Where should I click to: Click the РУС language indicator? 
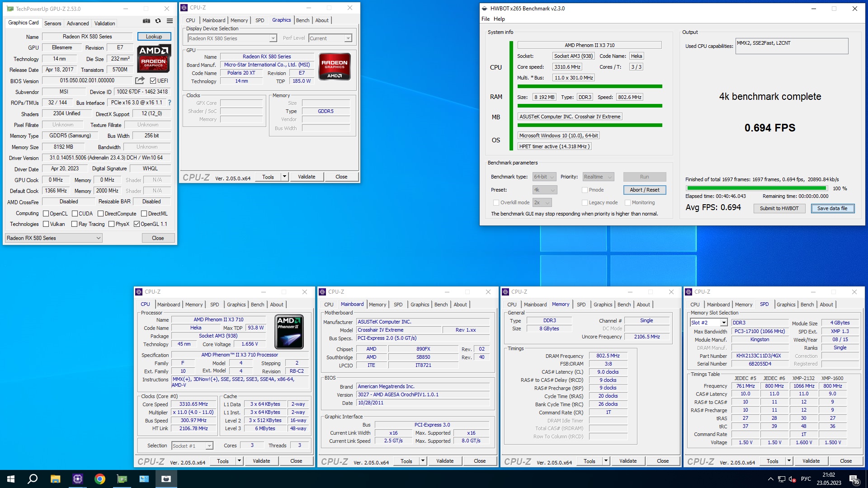tap(806, 479)
